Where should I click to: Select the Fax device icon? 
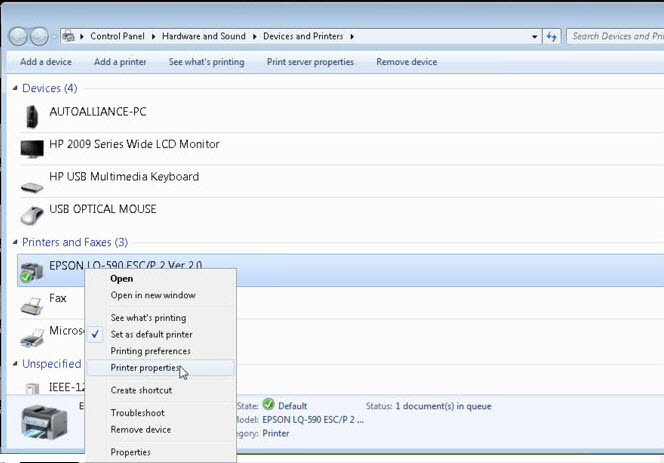(x=32, y=302)
